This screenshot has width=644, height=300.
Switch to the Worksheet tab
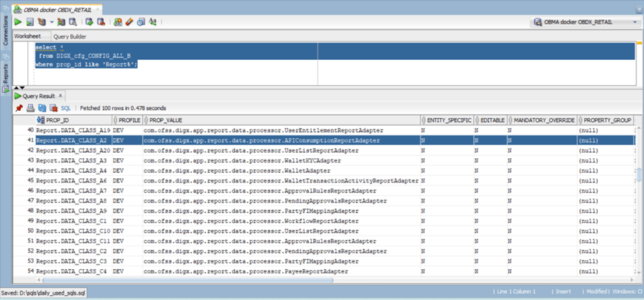coord(27,36)
